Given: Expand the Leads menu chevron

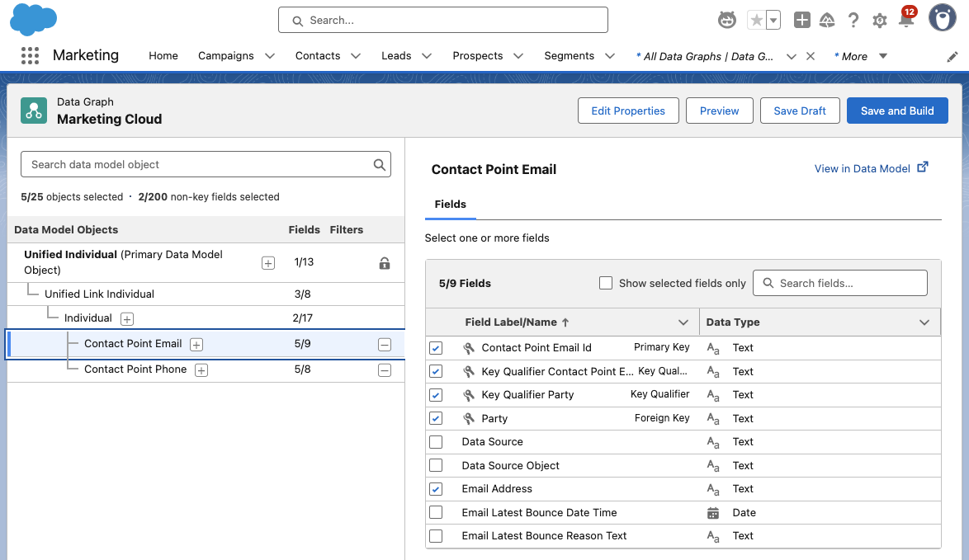Looking at the screenshot, I should (427, 56).
